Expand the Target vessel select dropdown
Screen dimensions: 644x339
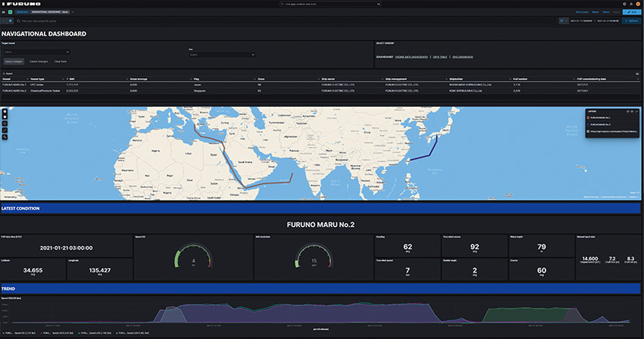[36, 52]
